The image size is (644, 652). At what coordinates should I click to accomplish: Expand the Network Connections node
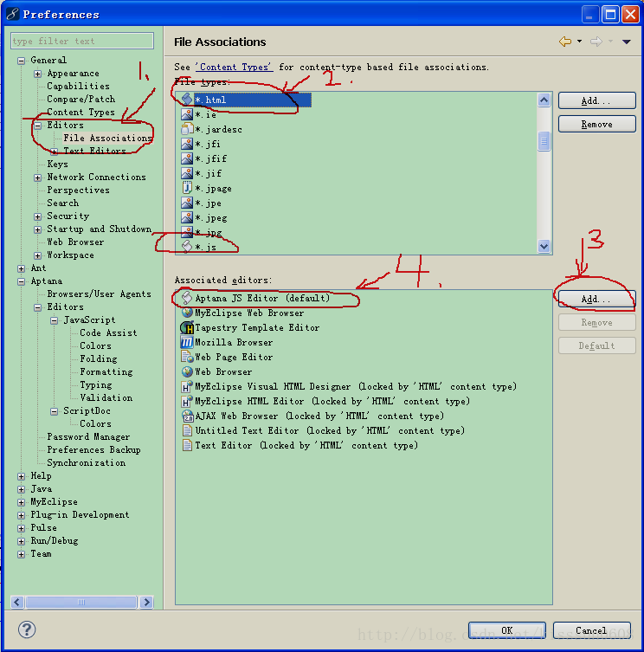(x=37, y=178)
